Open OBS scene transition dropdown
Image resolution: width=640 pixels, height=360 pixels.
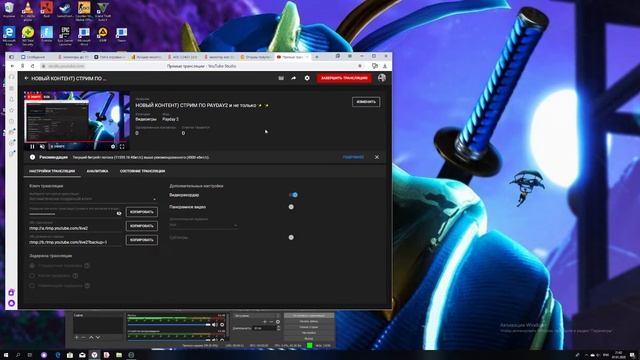coord(257,316)
